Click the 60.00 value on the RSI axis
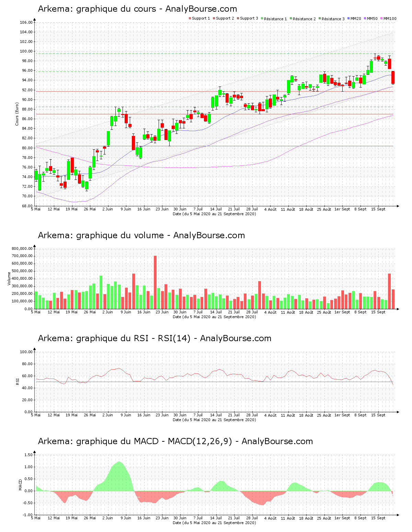Viewport: 412px width, 532px height. coord(27,376)
